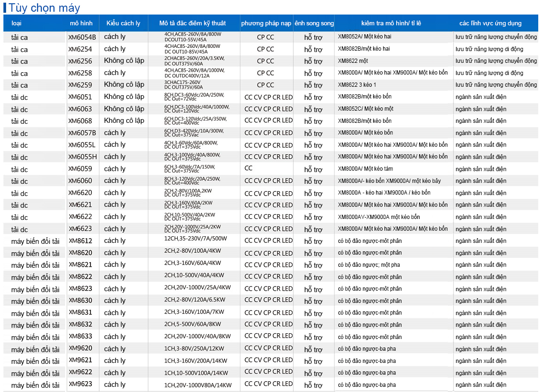
Task: Click 'Không cô lập' in the XM6256 row
Action: tap(124, 60)
